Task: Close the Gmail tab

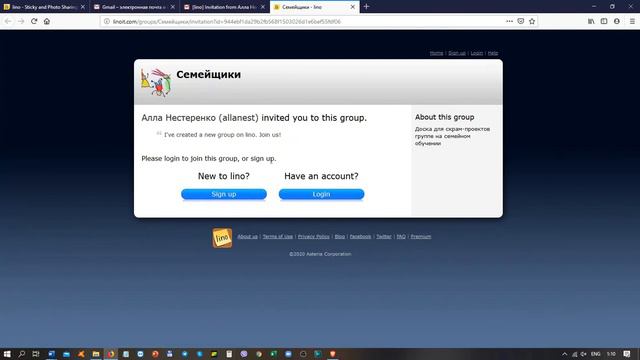Action: tap(173, 7)
